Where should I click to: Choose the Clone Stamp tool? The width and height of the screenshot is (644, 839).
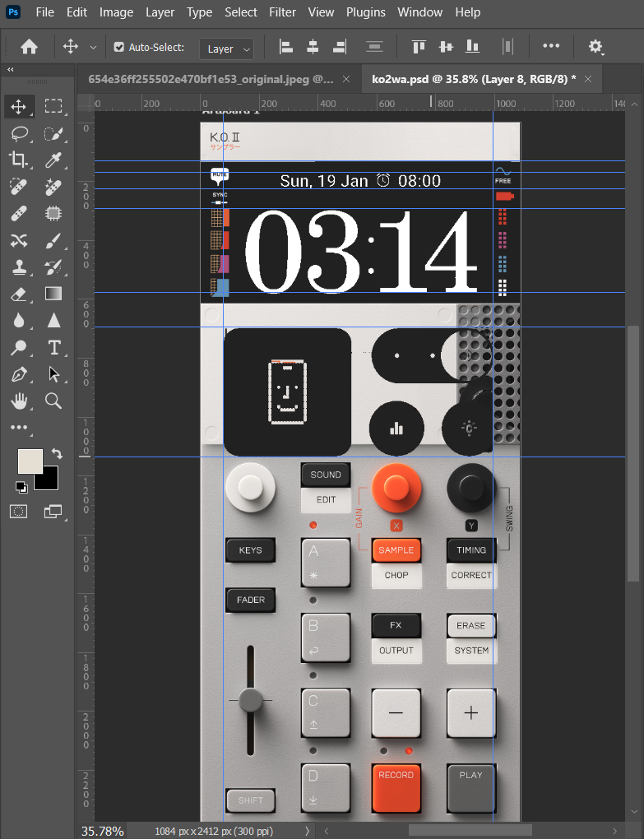click(19, 267)
